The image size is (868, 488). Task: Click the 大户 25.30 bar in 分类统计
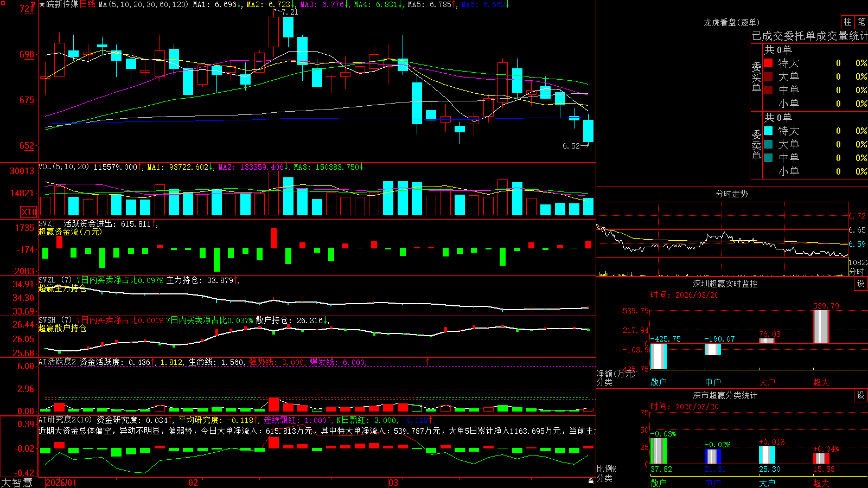[x=767, y=455]
